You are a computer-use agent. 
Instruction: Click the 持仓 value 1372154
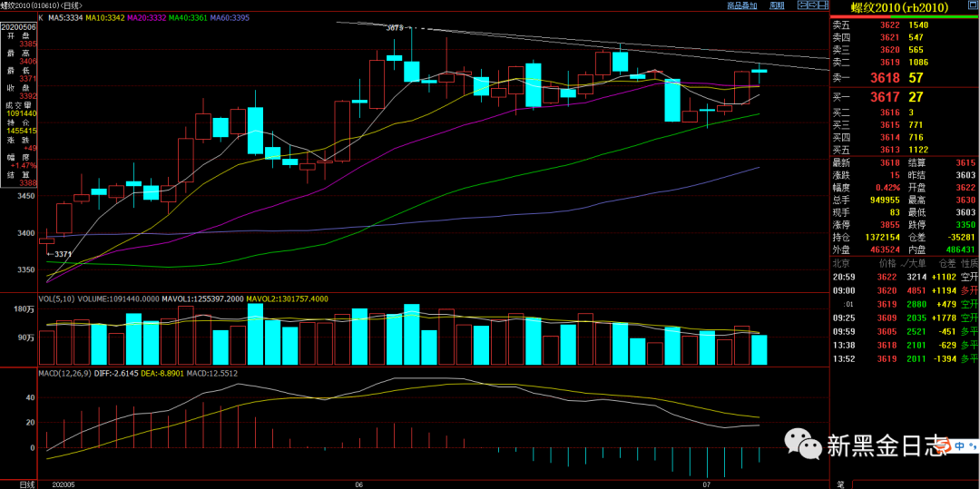click(x=882, y=238)
